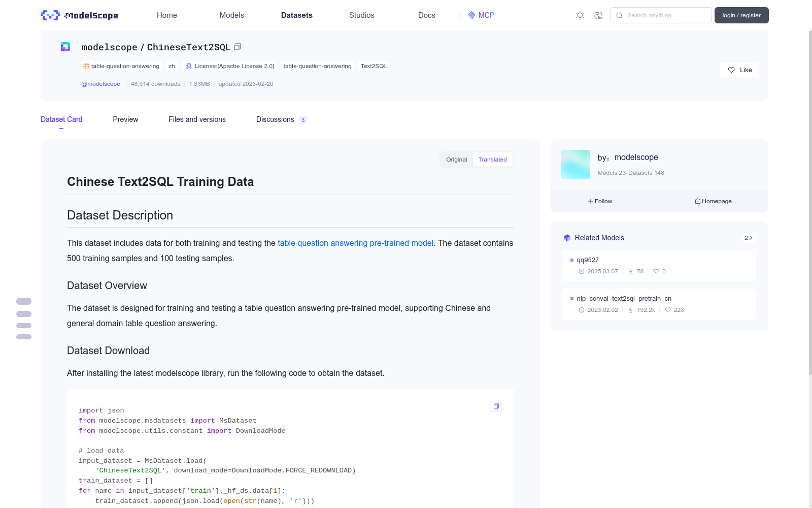The height and width of the screenshot is (508, 812).
Task: Like this dataset
Action: click(739, 70)
